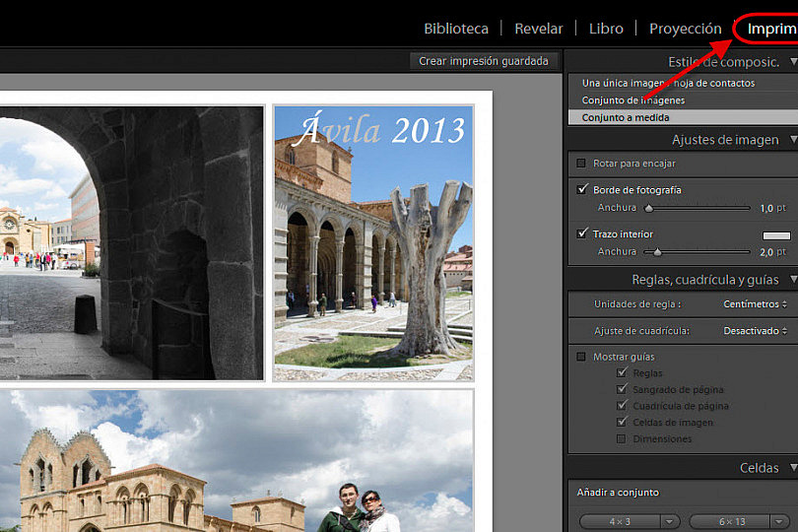Viewport: 798px width, 532px height.
Task: Enable Rotar para encajar checkbox
Action: click(x=581, y=164)
